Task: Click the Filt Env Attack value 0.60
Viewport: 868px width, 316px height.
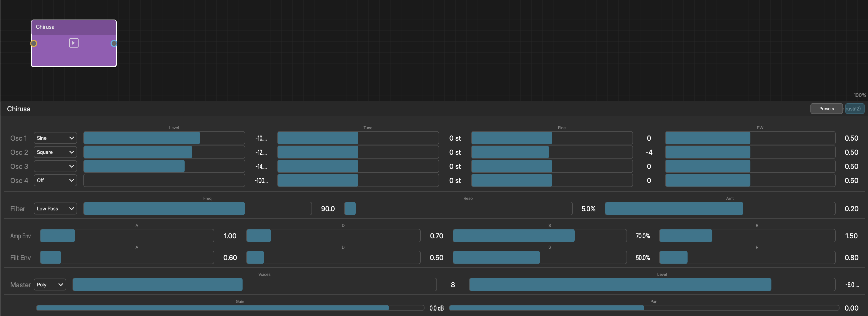Action: [x=230, y=258]
